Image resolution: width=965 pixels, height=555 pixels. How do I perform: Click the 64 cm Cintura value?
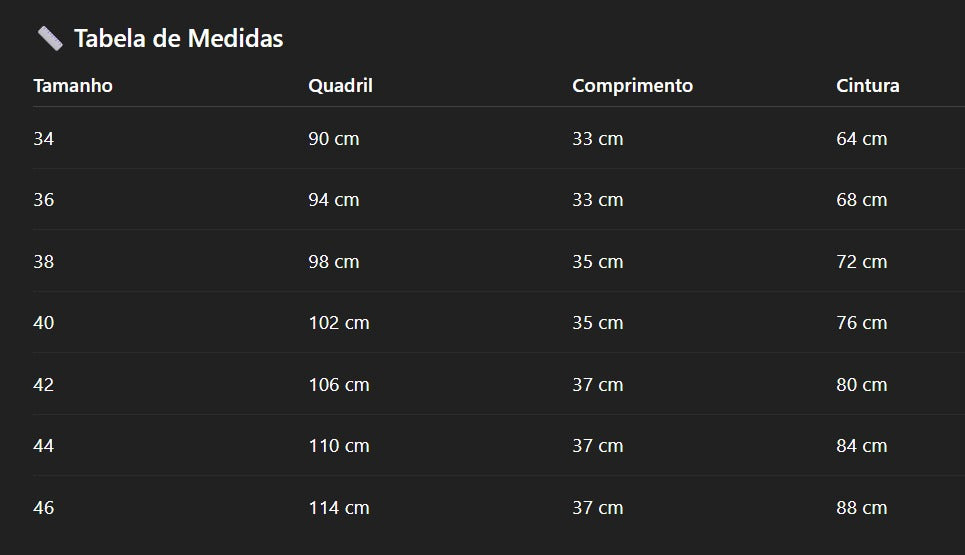click(861, 139)
